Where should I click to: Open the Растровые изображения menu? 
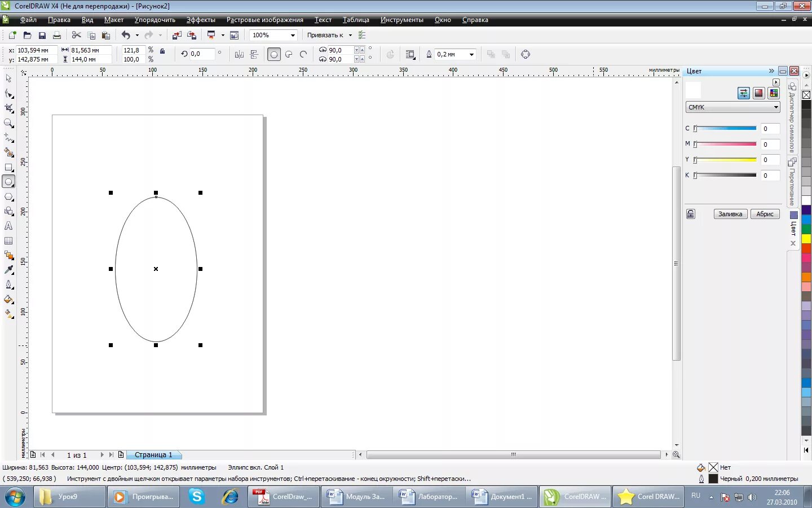tap(265, 20)
